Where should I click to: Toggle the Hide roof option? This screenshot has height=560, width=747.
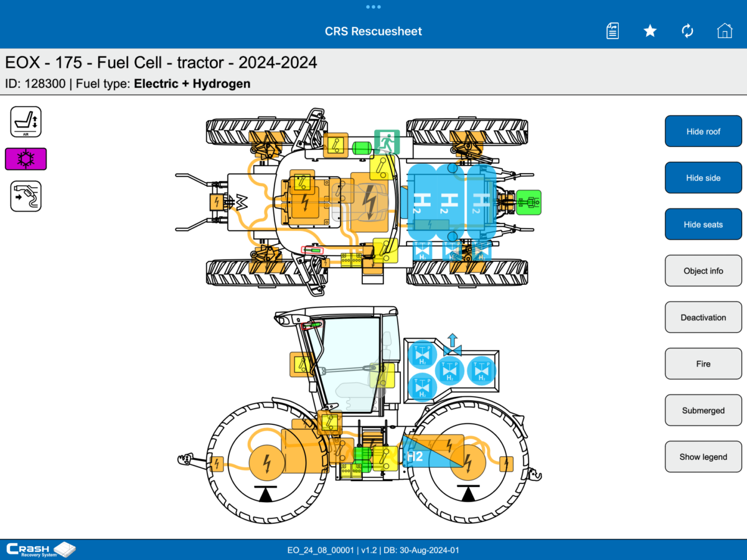[703, 131]
